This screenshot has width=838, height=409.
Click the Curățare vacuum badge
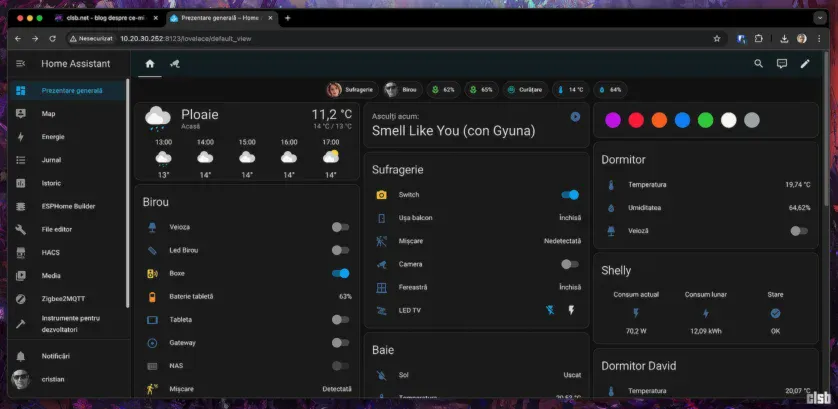[525, 90]
